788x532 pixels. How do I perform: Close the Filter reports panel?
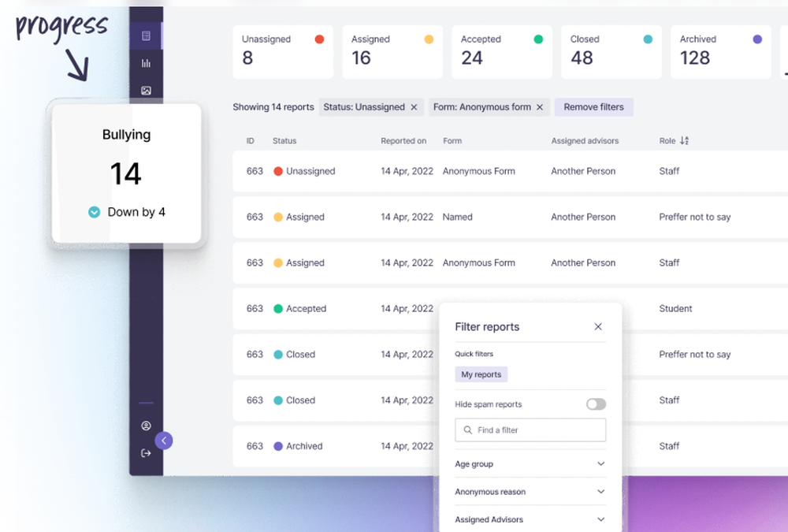(x=597, y=326)
